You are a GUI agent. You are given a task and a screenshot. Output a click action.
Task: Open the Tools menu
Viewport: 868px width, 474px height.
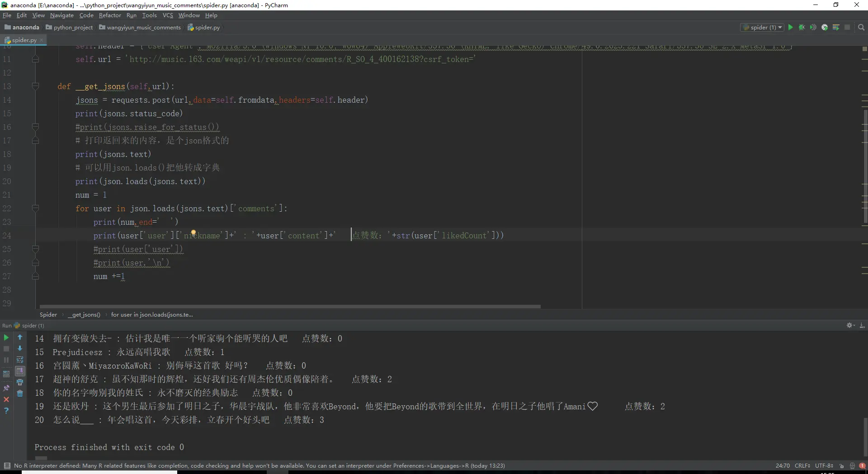coord(149,15)
